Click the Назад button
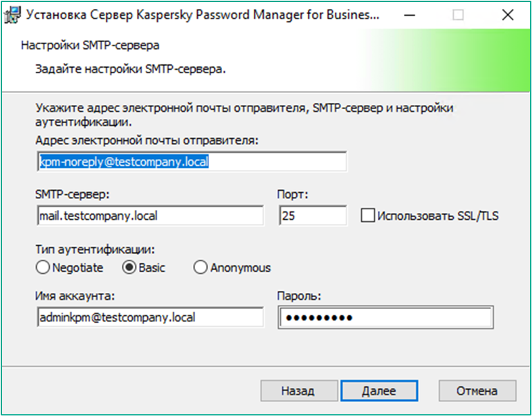This screenshot has height=416, width=532. [x=299, y=391]
